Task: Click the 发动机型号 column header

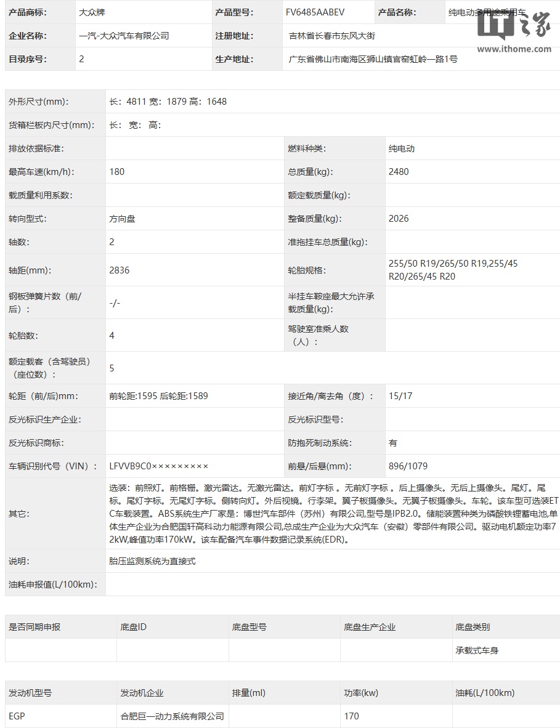Action: (30, 693)
